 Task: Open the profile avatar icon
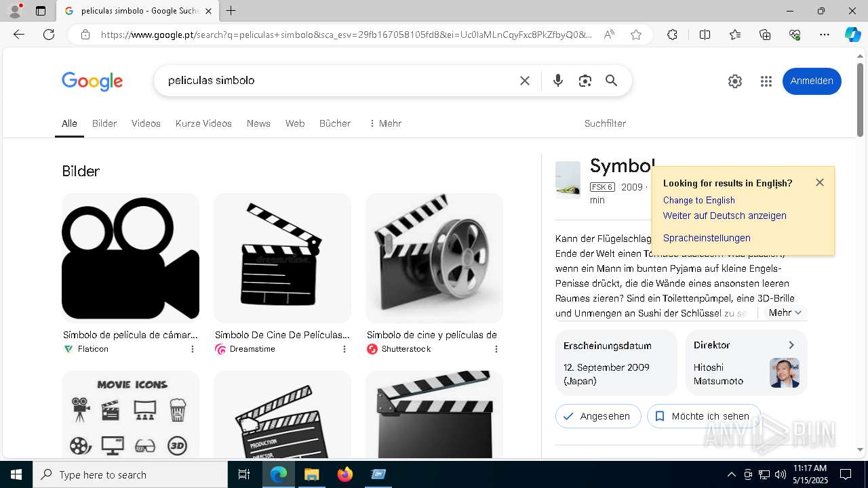coord(15,11)
